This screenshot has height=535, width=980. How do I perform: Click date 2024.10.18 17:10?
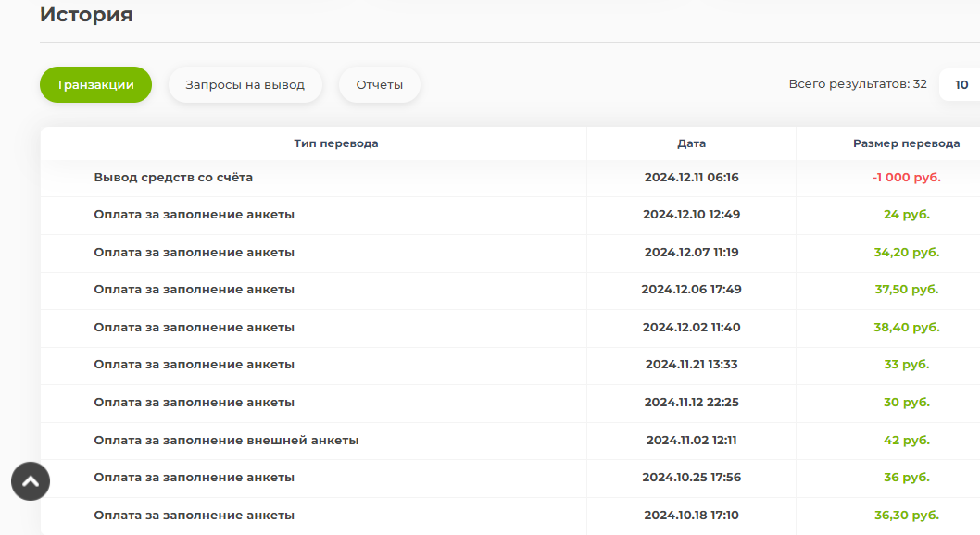coord(691,515)
